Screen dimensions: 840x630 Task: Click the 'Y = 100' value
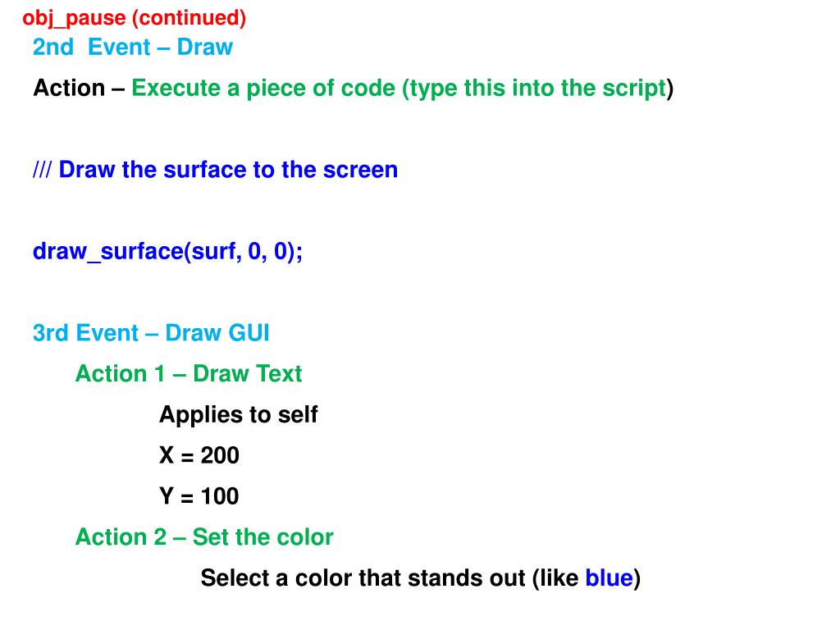199,496
